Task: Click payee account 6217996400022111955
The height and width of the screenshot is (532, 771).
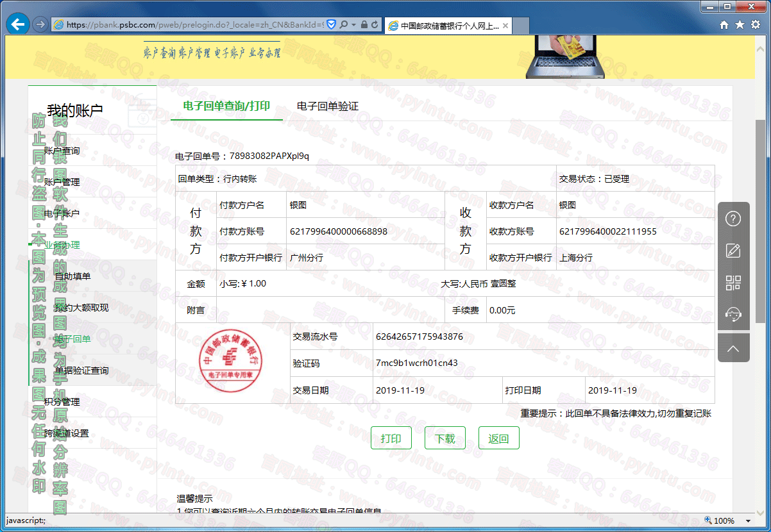Action: click(x=608, y=231)
